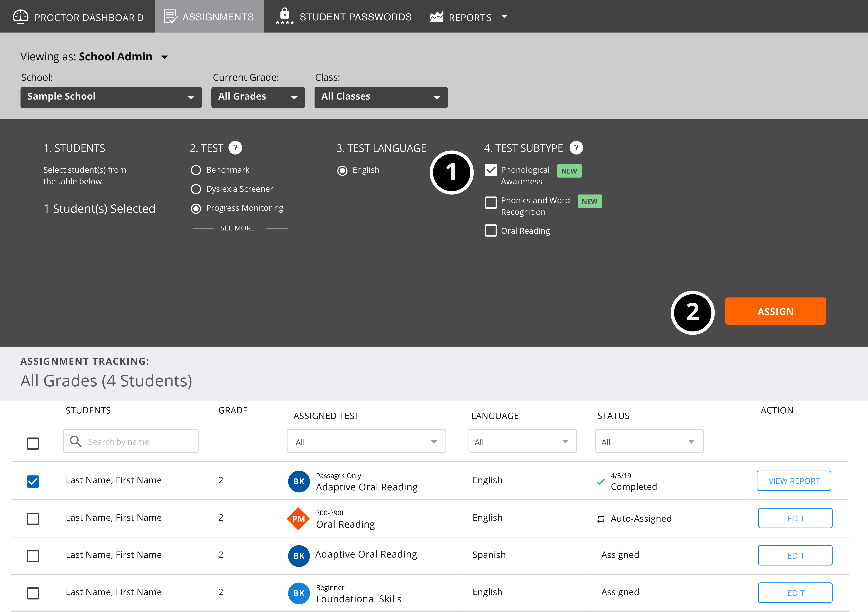Viewport: 868px width, 612px height.
Task: Open the Reports menu
Action: pos(470,17)
